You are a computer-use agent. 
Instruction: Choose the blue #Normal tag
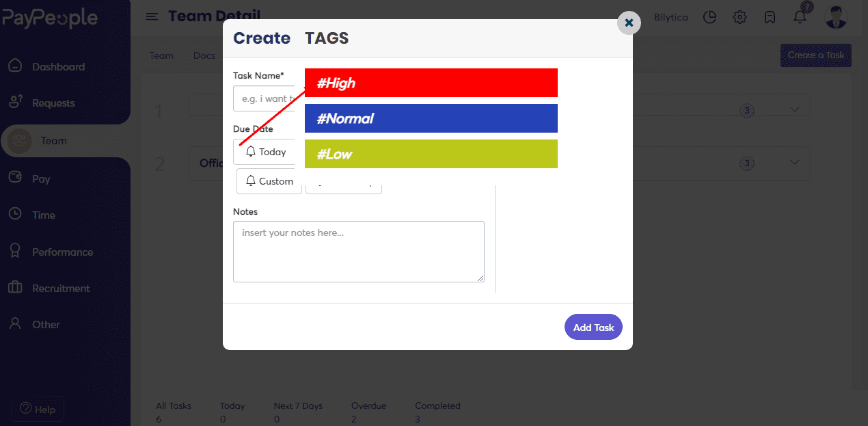(x=431, y=118)
